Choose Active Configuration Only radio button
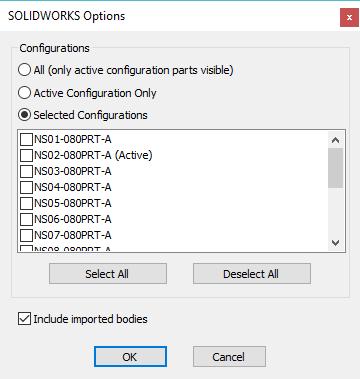This screenshot has width=360, height=379. pyautogui.click(x=24, y=93)
